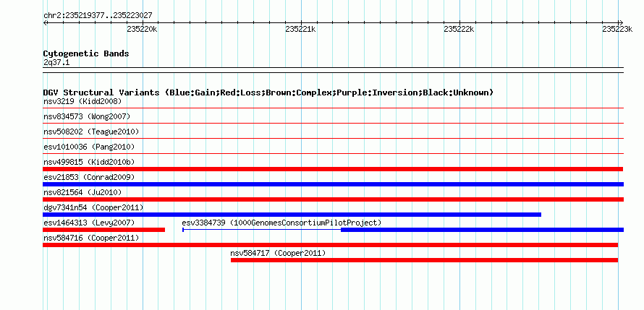Click the 235221k ruler label
The height and width of the screenshot is (310, 644).
tap(300, 29)
